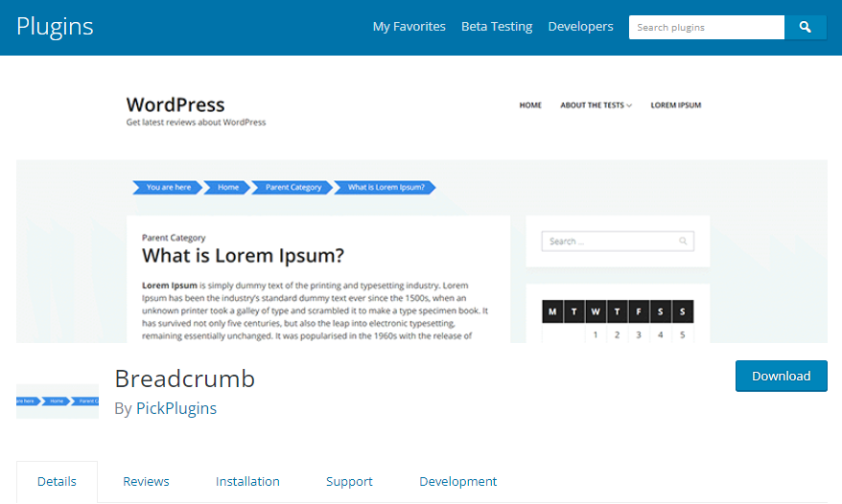Click the 'What is Lorem Ipsum?' article heading
This screenshot has height=504, width=842.
pyautogui.click(x=243, y=256)
